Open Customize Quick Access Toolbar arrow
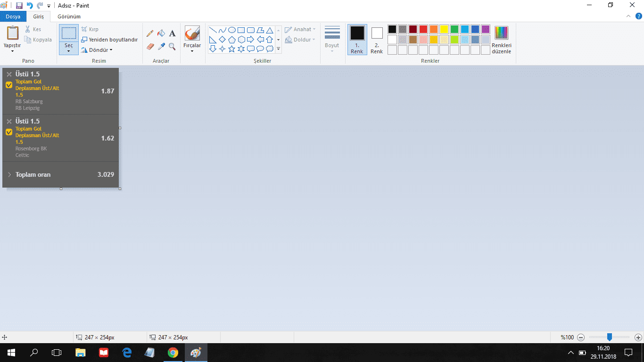This screenshot has width=644, height=362. click(x=49, y=6)
